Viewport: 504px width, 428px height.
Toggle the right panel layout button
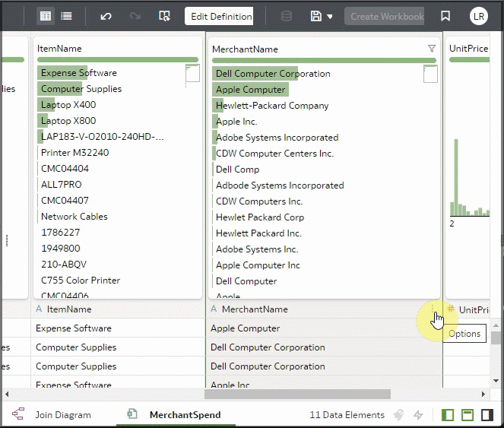[x=488, y=415]
